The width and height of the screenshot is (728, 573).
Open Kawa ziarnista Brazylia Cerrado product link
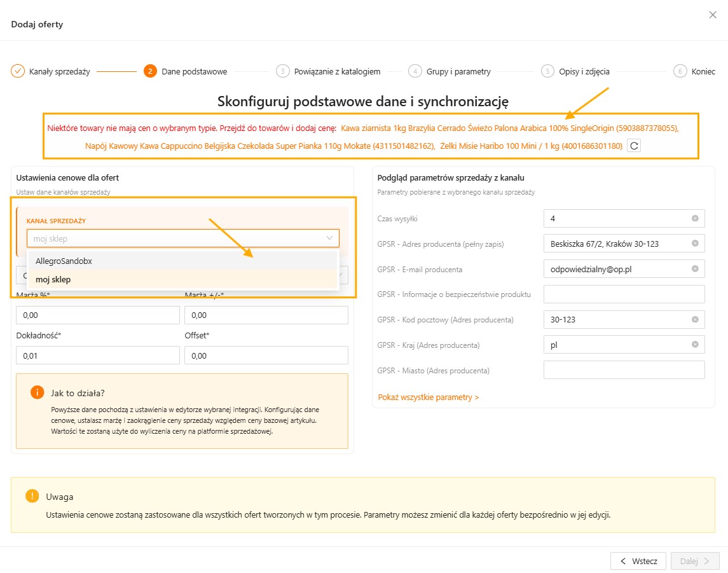[509, 128]
